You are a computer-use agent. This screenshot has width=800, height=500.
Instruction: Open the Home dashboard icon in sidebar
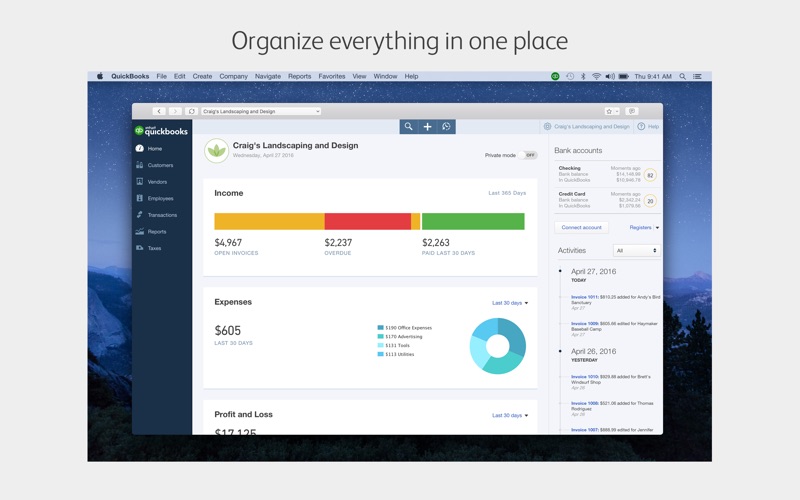pos(139,148)
